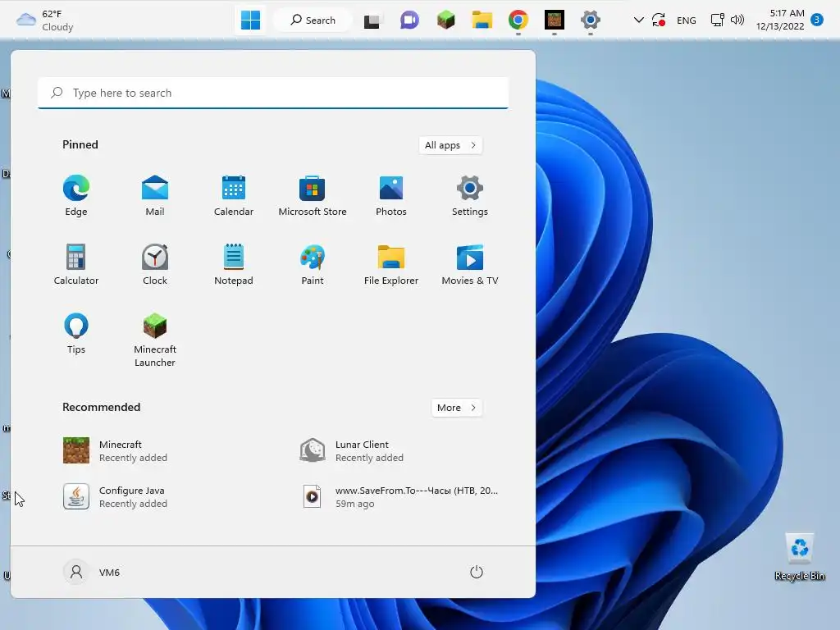Switch to Chrome on the taskbar
The height and width of the screenshot is (630, 840).
coord(518,21)
